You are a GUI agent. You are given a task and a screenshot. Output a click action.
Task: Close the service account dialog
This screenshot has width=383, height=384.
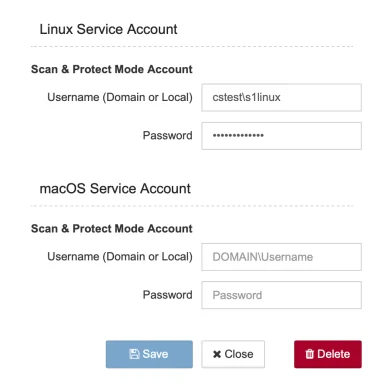(x=233, y=354)
